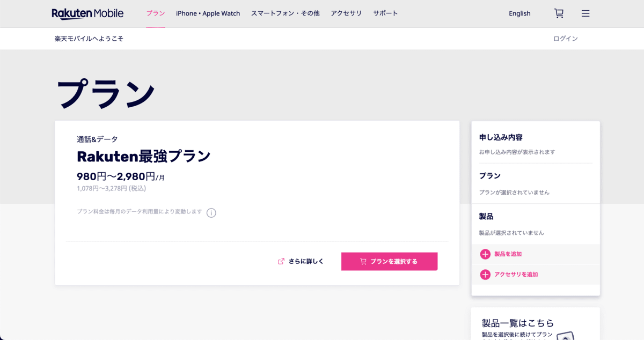The height and width of the screenshot is (340, 644).
Task: Click 製品を追加 text in summary panel
Action: [x=508, y=254]
